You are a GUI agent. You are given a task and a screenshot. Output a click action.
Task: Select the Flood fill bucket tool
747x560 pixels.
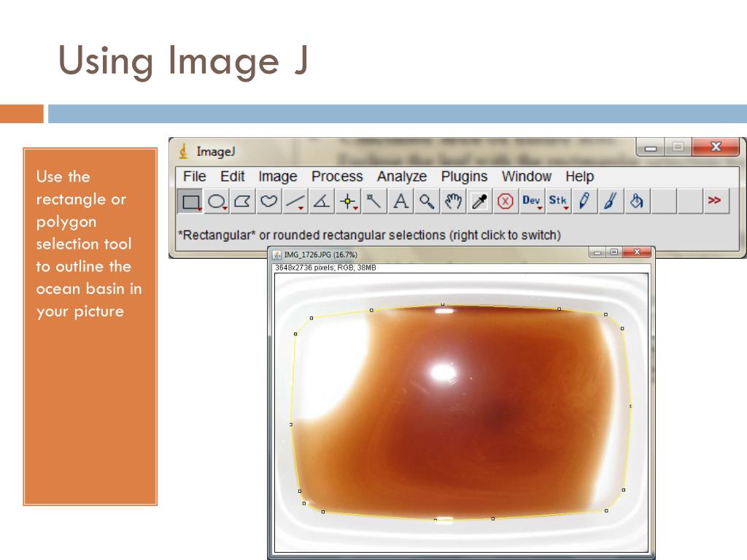click(637, 201)
